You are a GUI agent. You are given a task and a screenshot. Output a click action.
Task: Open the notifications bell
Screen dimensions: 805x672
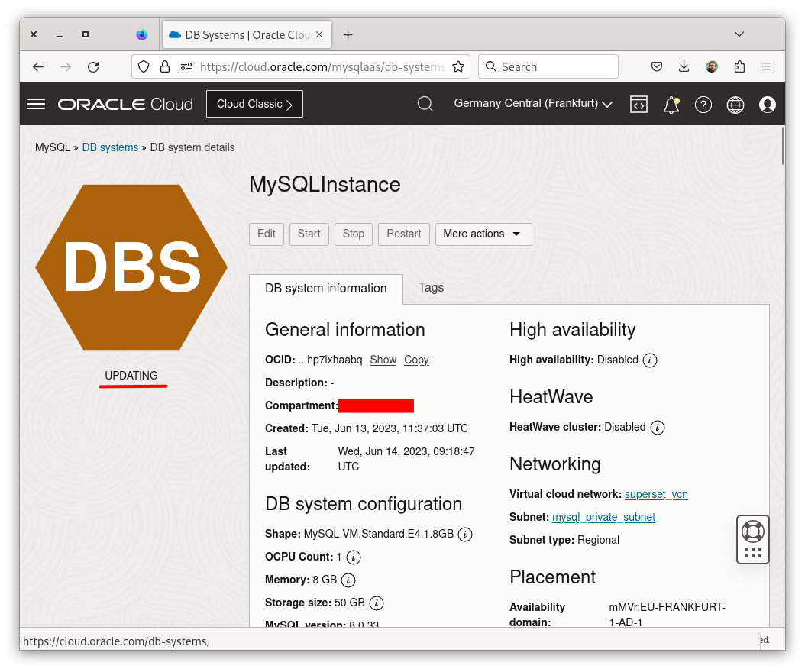671,105
